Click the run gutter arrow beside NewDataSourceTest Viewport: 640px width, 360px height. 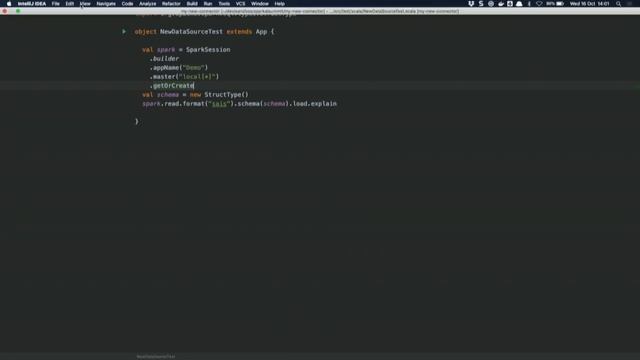(124, 31)
